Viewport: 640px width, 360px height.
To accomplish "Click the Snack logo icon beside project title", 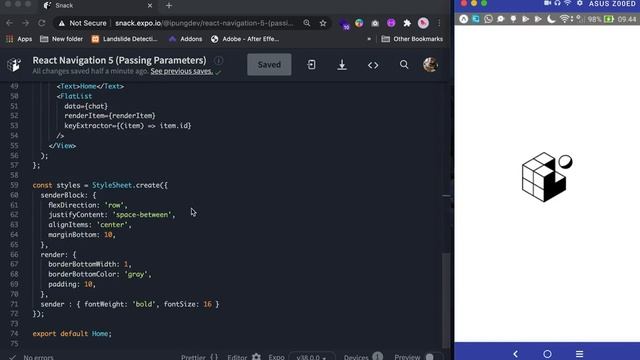I will coord(14,64).
